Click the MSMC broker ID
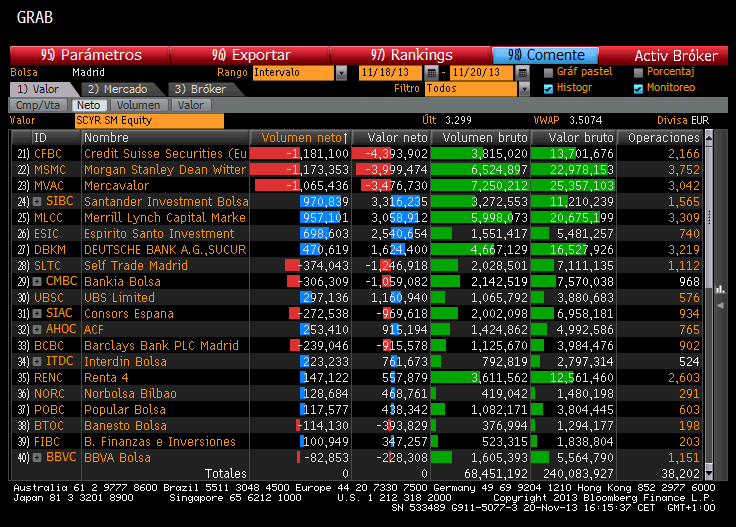736x527 pixels. pyautogui.click(x=50, y=169)
